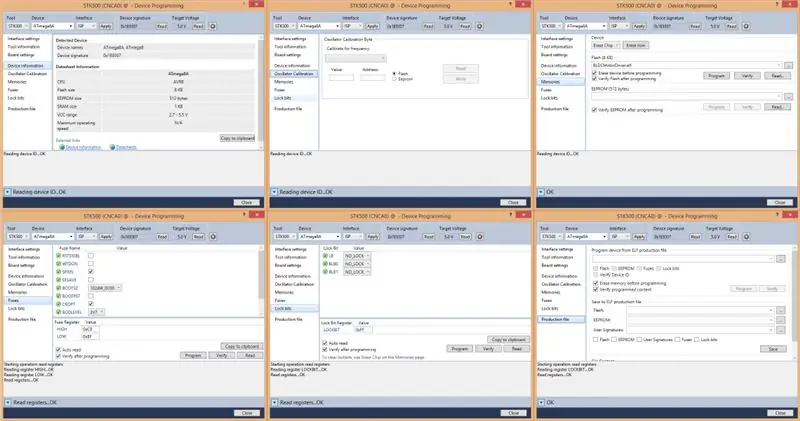The width and height of the screenshot is (800, 421).
Task: Select the Flash radio button in Oscillator Calibration
Action: [x=394, y=73]
